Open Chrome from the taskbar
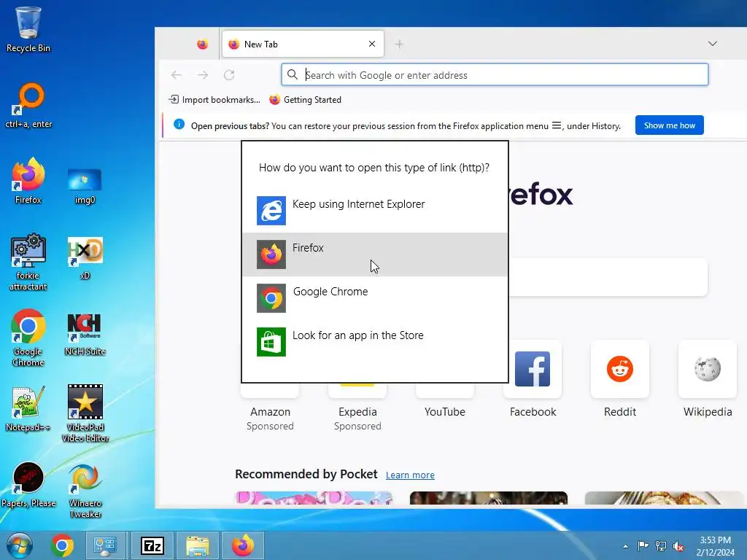 [62, 545]
